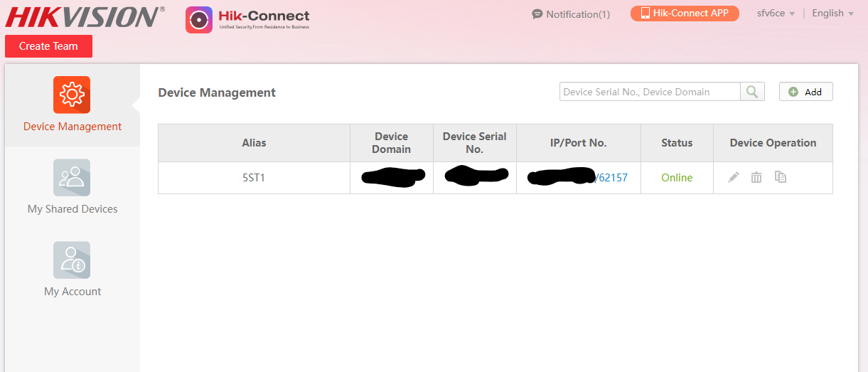Expand the sfv6ce user dropdown

(776, 14)
